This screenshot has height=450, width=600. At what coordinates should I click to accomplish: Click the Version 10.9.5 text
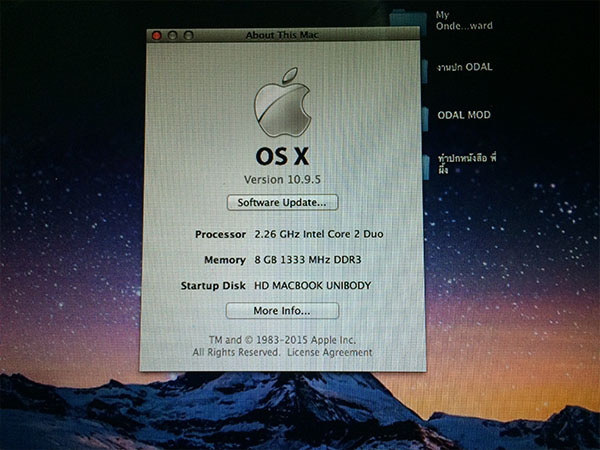click(282, 179)
